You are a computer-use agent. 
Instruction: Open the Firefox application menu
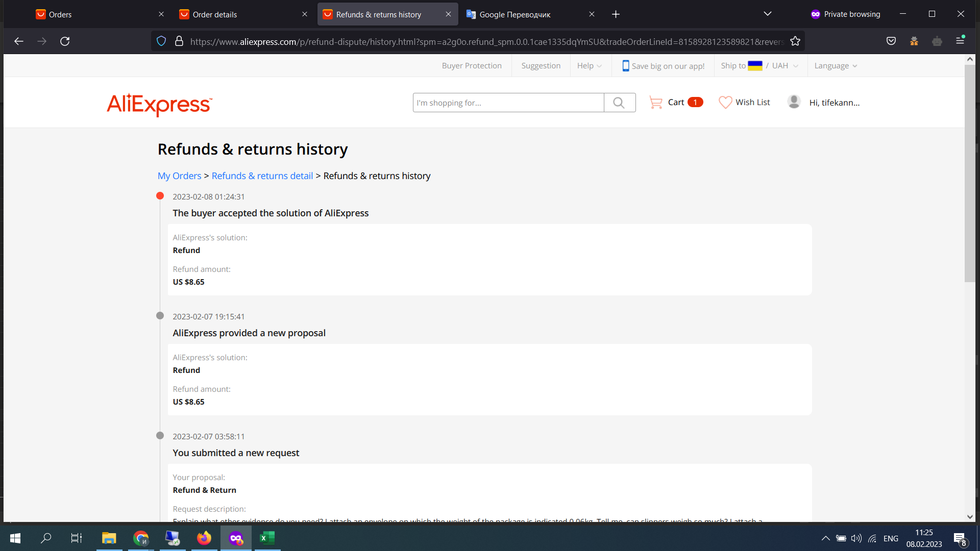960,40
